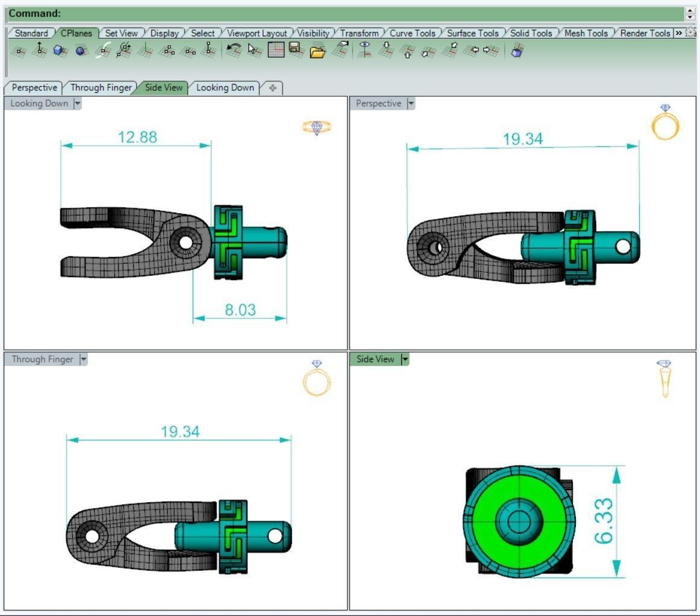The width and height of the screenshot is (700, 616).
Task: Select CPlane World Left right-arrow icon
Action: click(490, 50)
